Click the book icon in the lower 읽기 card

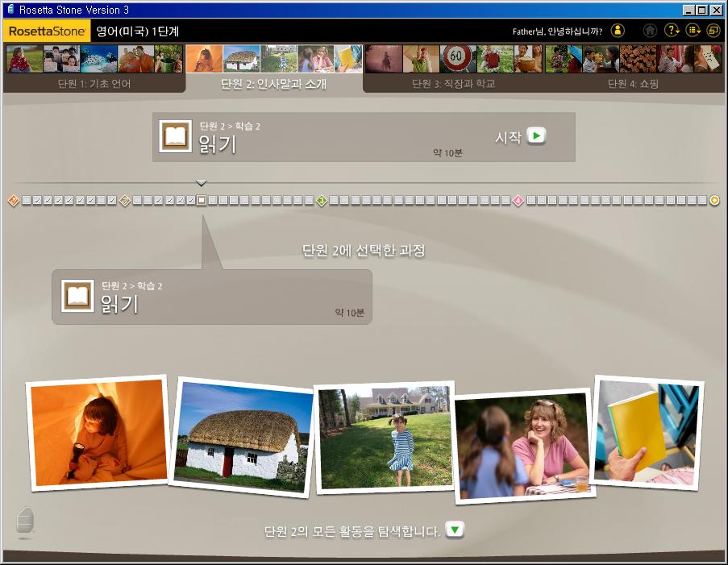(x=77, y=296)
